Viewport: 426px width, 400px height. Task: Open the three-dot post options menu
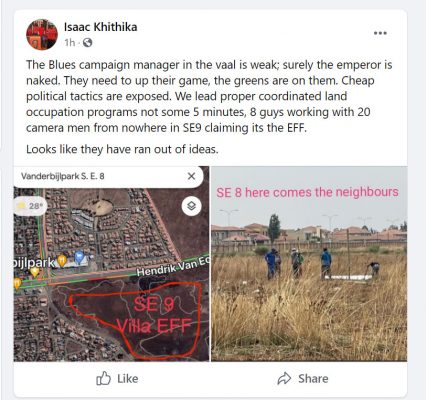click(380, 33)
